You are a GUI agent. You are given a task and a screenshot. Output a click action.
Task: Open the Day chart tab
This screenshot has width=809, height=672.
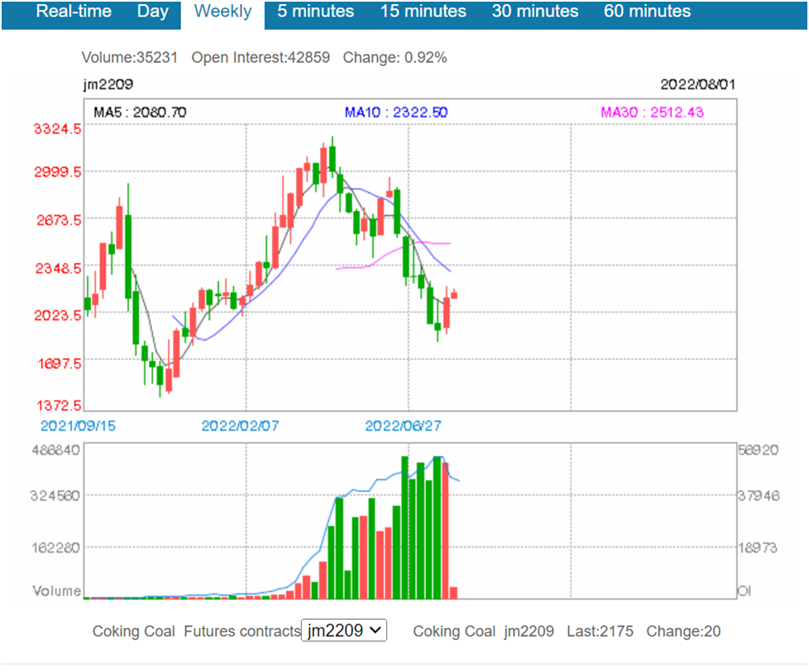point(153,12)
